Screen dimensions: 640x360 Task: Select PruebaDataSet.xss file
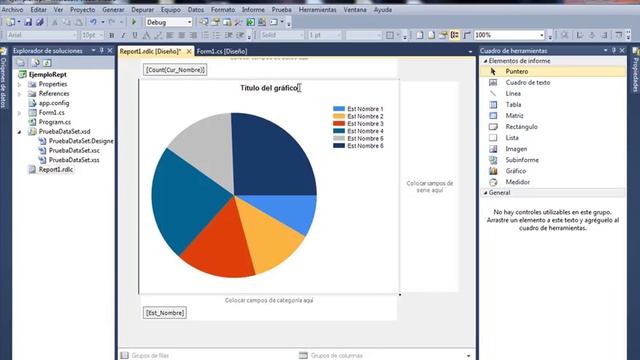pos(74,160)
